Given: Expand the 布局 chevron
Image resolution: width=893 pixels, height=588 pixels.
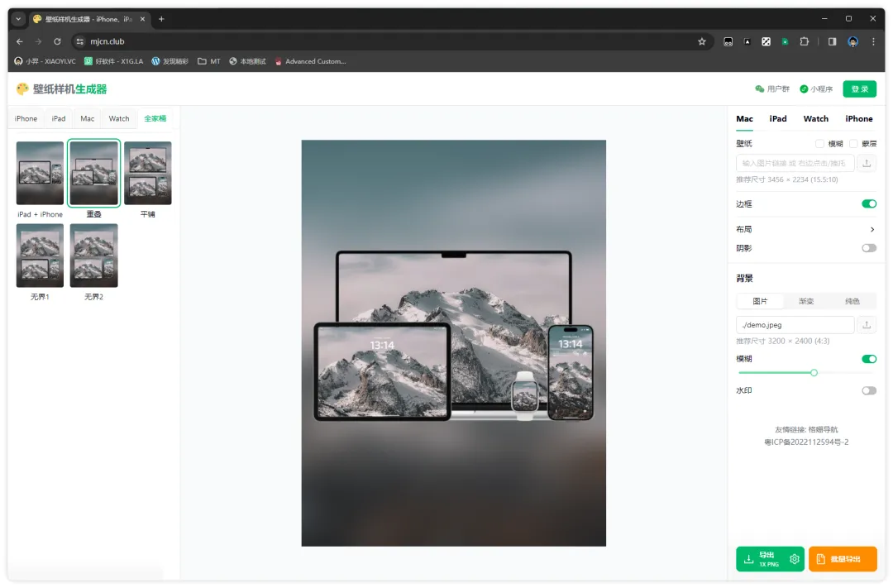Looking at the screenshot, I should [872, 229].
